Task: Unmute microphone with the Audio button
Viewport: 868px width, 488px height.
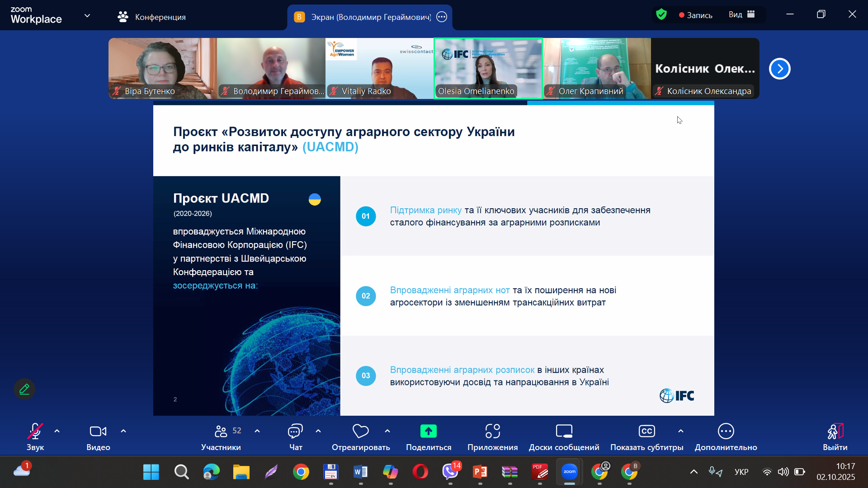Action: (x=35, y=432)
